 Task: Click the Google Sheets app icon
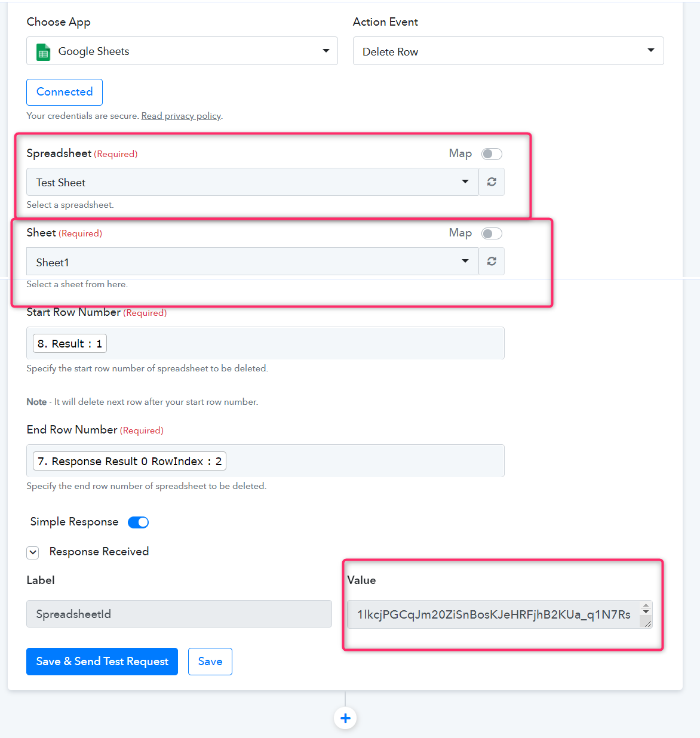(43, 52)
